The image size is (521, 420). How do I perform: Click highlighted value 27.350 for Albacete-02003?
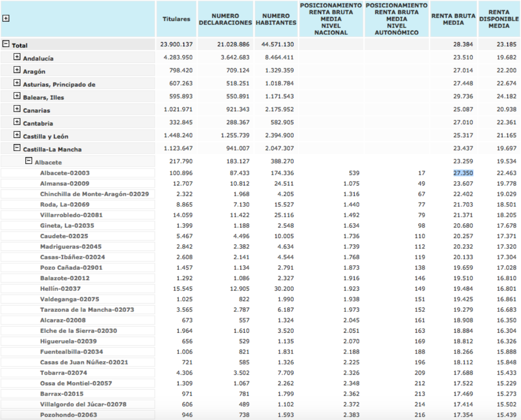click(463, 173)
